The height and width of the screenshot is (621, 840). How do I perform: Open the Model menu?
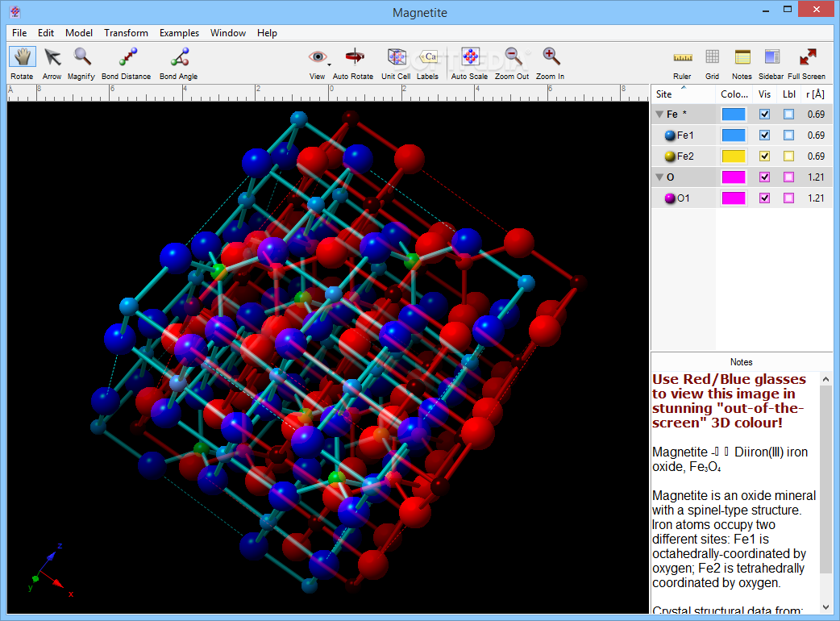coord(79,33)
